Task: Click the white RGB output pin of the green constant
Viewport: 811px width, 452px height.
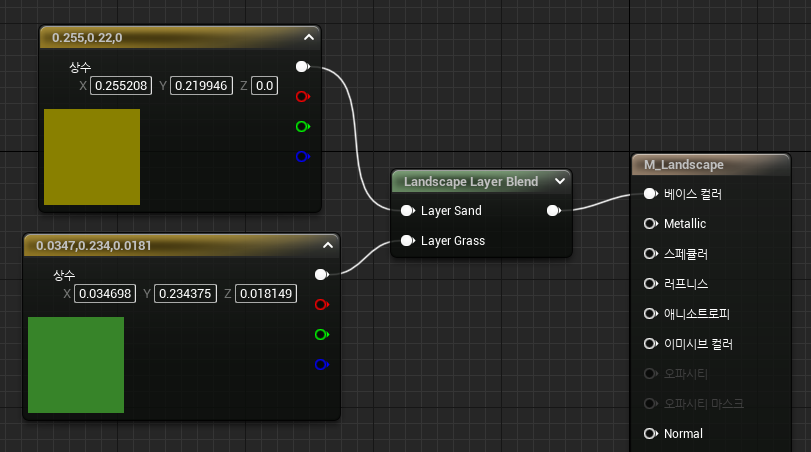Action: coord(322,275)
